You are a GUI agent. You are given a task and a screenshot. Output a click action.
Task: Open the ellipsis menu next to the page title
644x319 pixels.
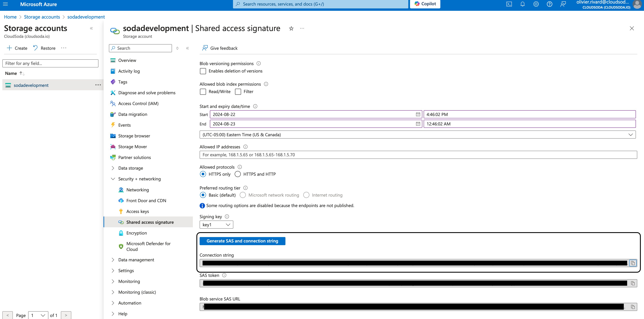(302, 28)
